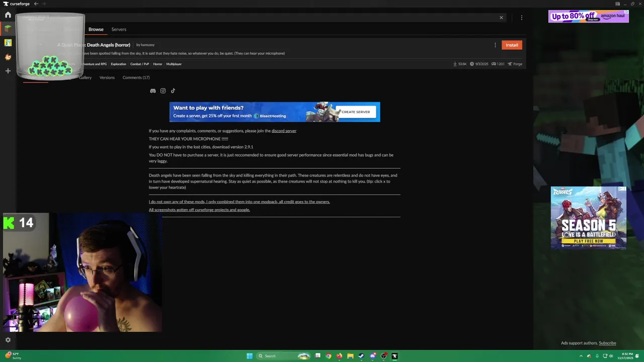Click the Exploration category tag
Image resolution: width=644 pixels, height=362 pixels.
tap(119, 64)
